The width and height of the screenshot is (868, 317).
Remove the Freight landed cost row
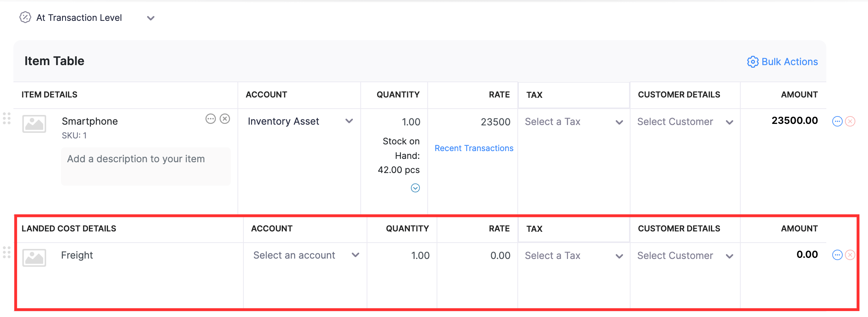pos(850,255)
